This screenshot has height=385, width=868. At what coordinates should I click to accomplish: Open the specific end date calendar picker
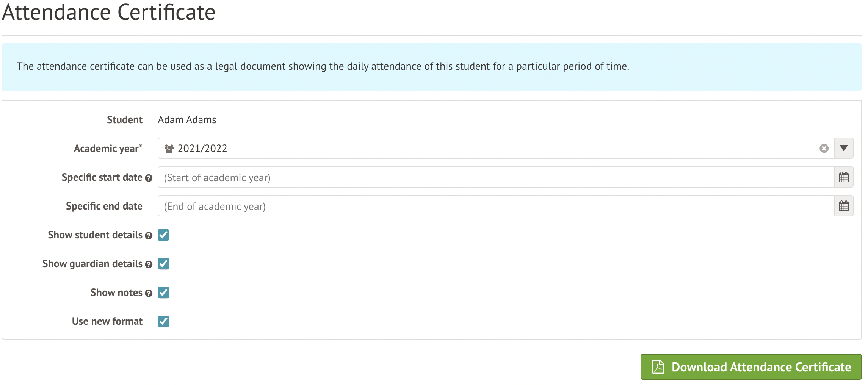[843, 206]
